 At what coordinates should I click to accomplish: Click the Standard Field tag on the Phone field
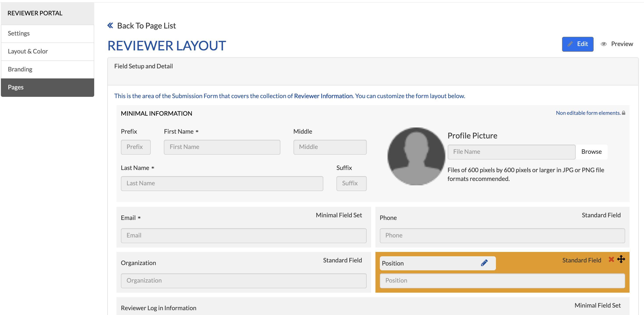(601, 215)
